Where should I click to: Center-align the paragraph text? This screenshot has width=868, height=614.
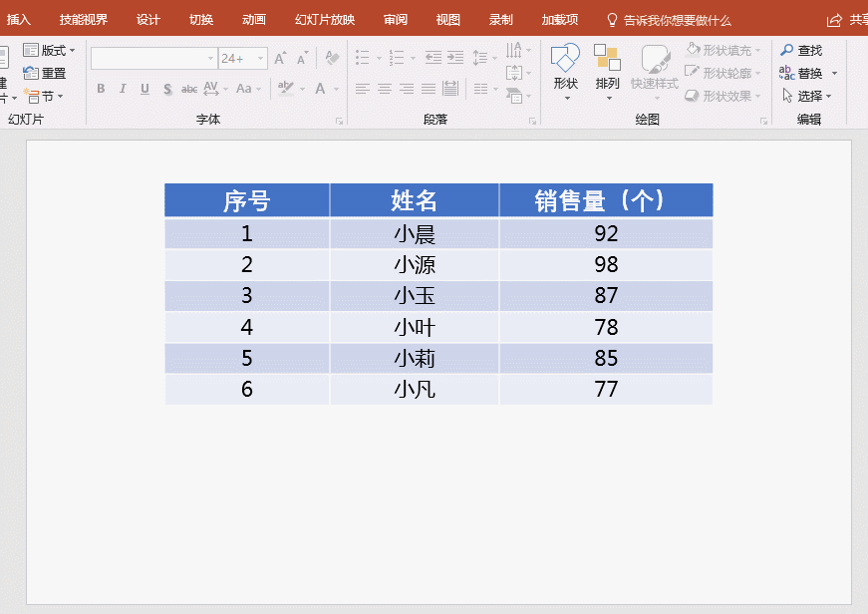[385, 89]
